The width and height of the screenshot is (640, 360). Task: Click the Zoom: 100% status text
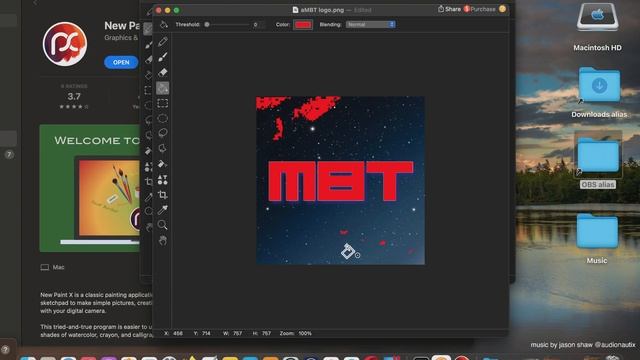[x=296, y=333]
